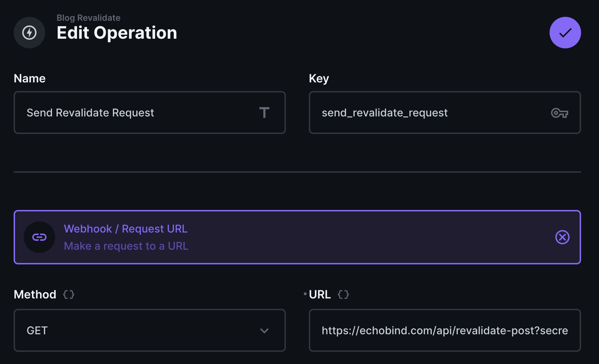Click into the echobind revalidate URL field
The height and width of the screenshot is (364, 599).
444,330
